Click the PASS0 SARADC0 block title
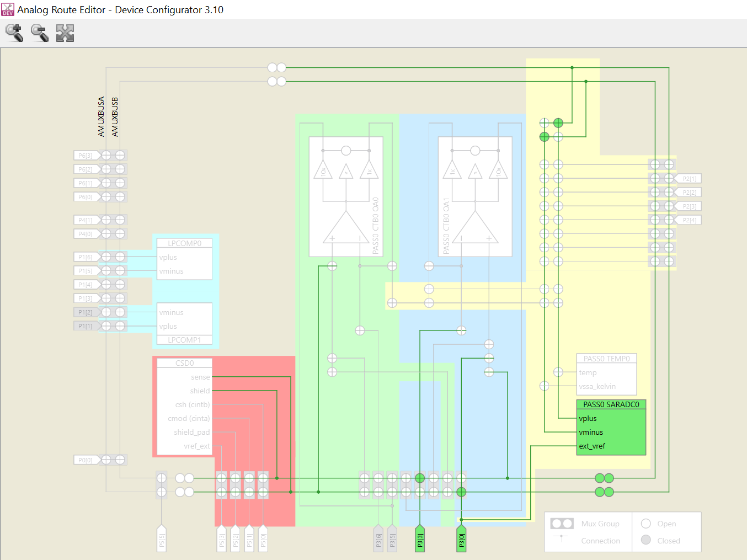Image resolution: width=747 pixels, height=560 pixels. (611, 404)
